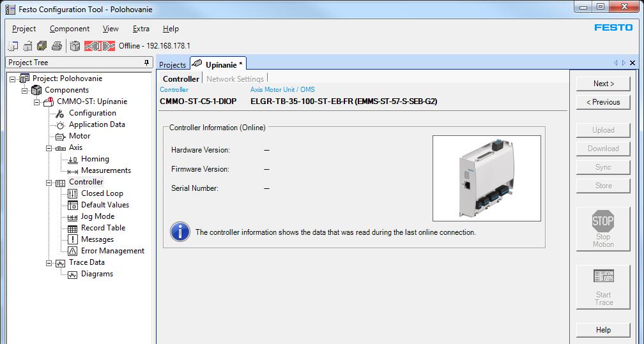The image size is (644, 344).
Task: Select Homing in the tree
Action: pos(95,159)
